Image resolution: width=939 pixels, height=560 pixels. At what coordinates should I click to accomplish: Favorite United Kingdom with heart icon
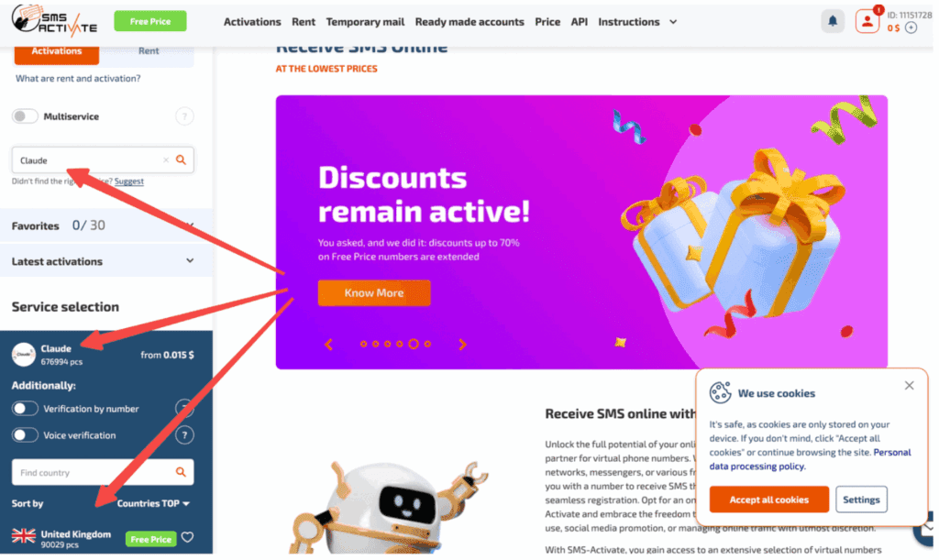coord(187,537)
